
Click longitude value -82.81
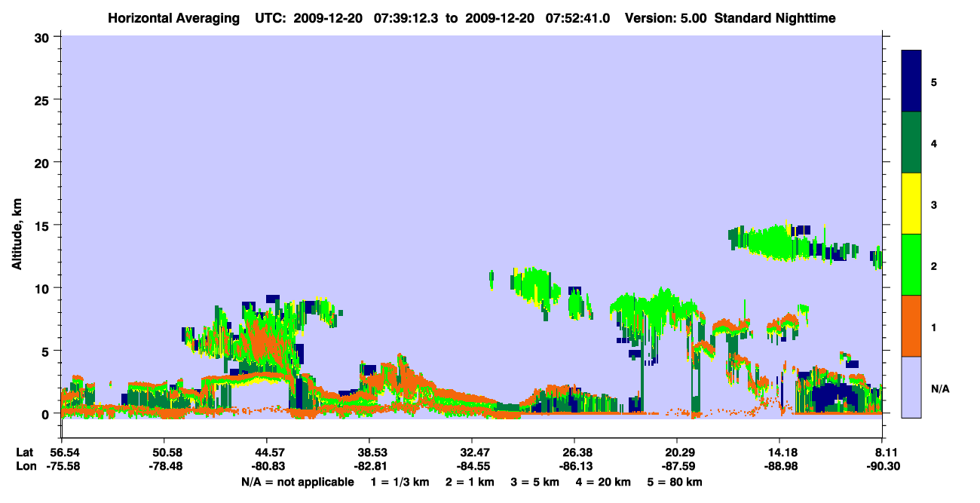point(369,467)
